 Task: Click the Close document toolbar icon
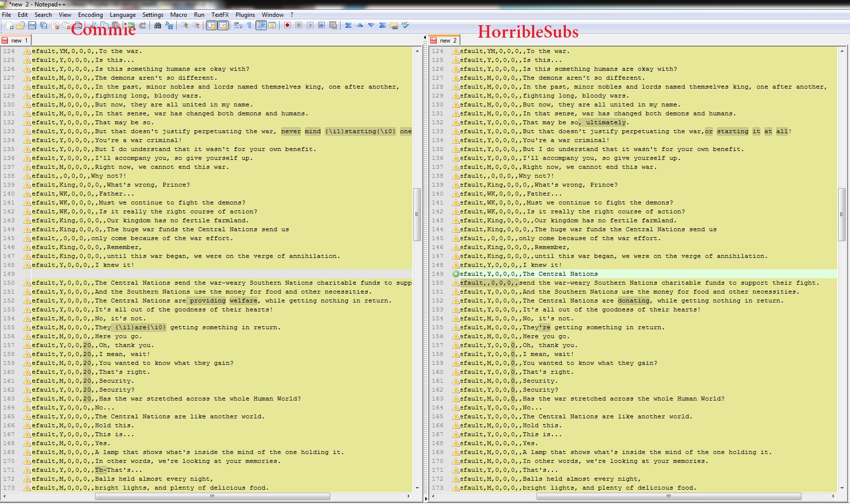55,25
